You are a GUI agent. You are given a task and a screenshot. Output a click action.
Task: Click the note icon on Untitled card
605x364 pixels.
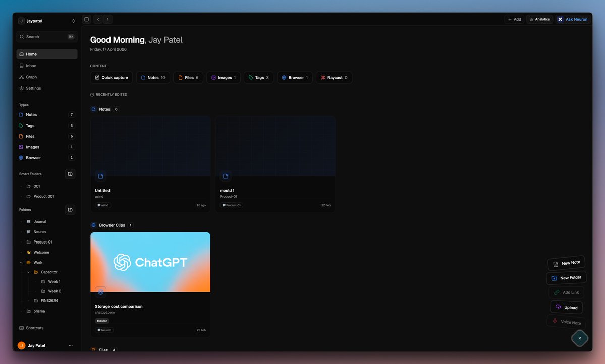click(101, 176)
